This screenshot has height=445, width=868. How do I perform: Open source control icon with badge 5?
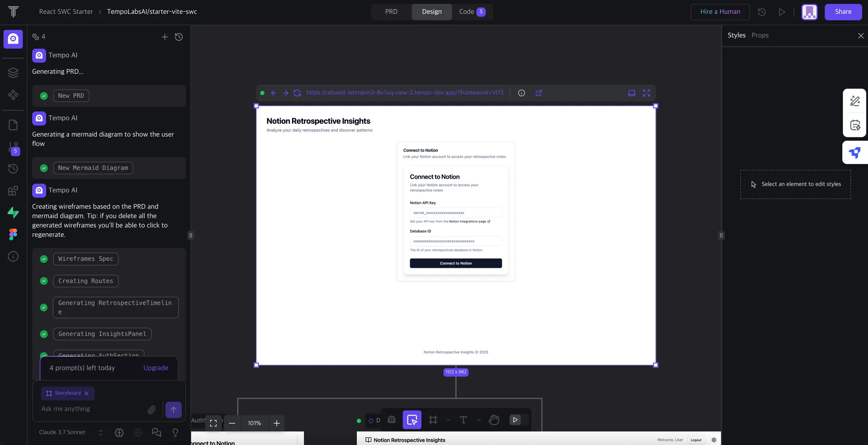pyautogui.click(x=14, y=148)
